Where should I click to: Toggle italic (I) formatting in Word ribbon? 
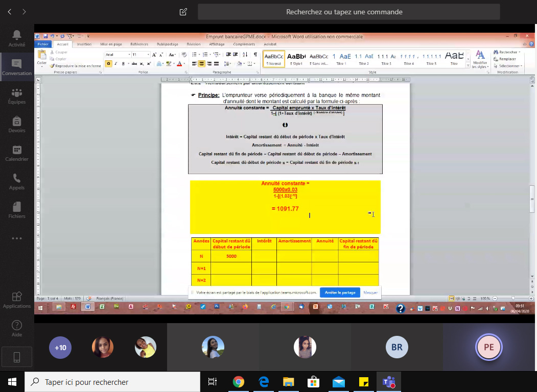[116, 64]
